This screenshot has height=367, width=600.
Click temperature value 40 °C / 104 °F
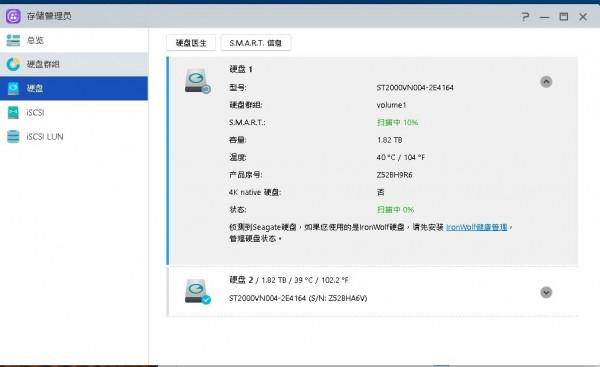click(x=401, y=157)
